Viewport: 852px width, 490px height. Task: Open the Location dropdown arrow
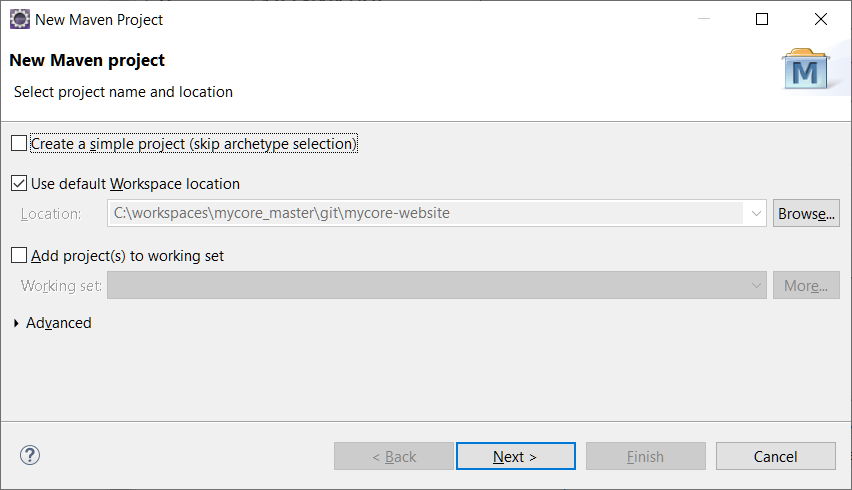(x=756, y=213)
